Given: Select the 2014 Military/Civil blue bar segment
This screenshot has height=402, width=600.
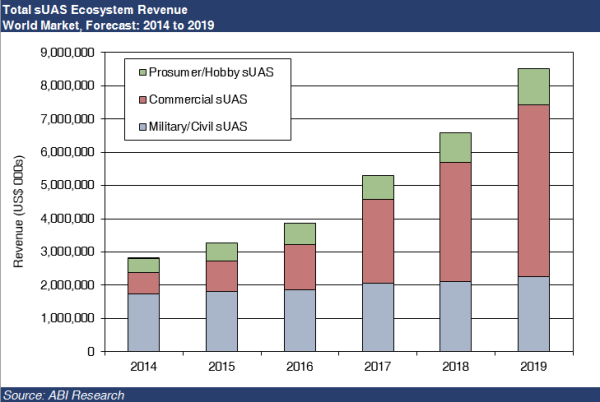Looking at the screenshot, I should pos(143,322).
